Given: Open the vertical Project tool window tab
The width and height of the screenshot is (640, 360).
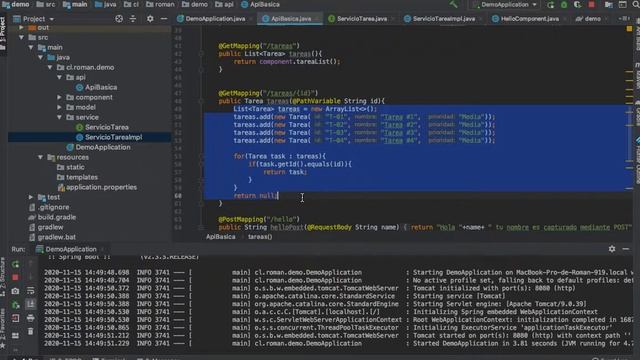Looking at the screenshot, I should (x=3, y=33).
